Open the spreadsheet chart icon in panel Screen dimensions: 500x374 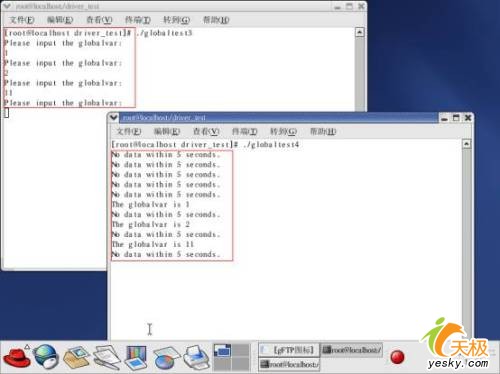coord(166,358)
